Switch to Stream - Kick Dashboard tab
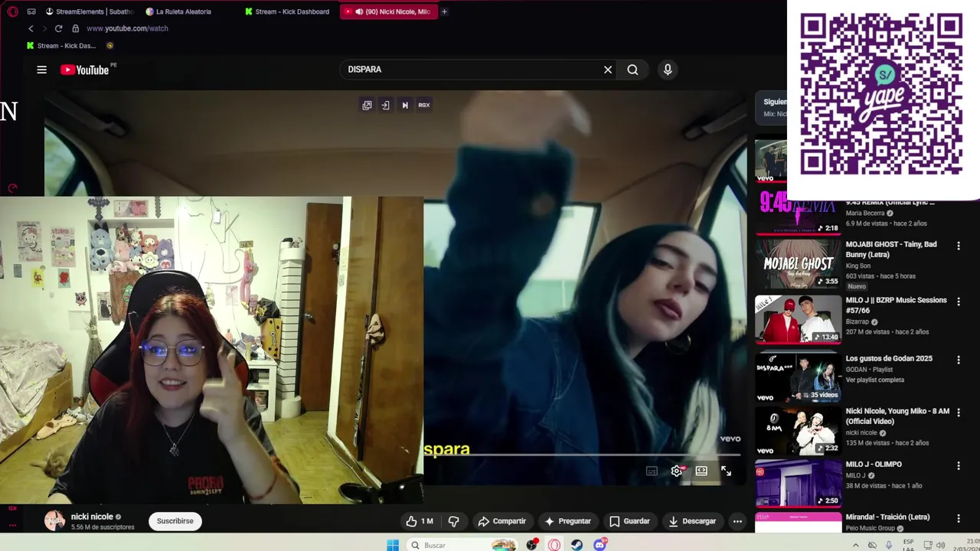The height and width of the screenshot is (551, 980). click(287, 11)
